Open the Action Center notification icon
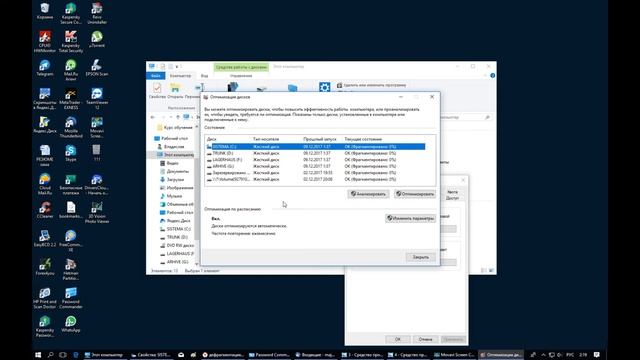This screenshot has width=640, height=360. click(x=597, y=355)
